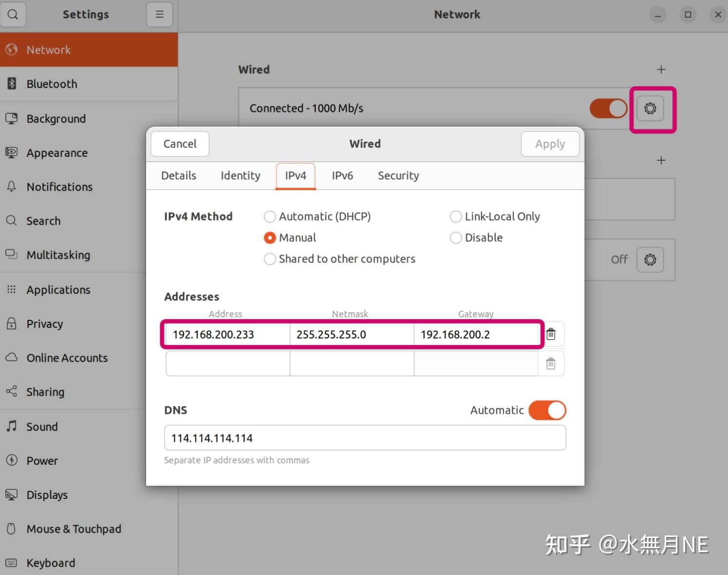Viewport: 728px width, 575px height.
Task: Open the Sound settings section
Action: point(41,426)
